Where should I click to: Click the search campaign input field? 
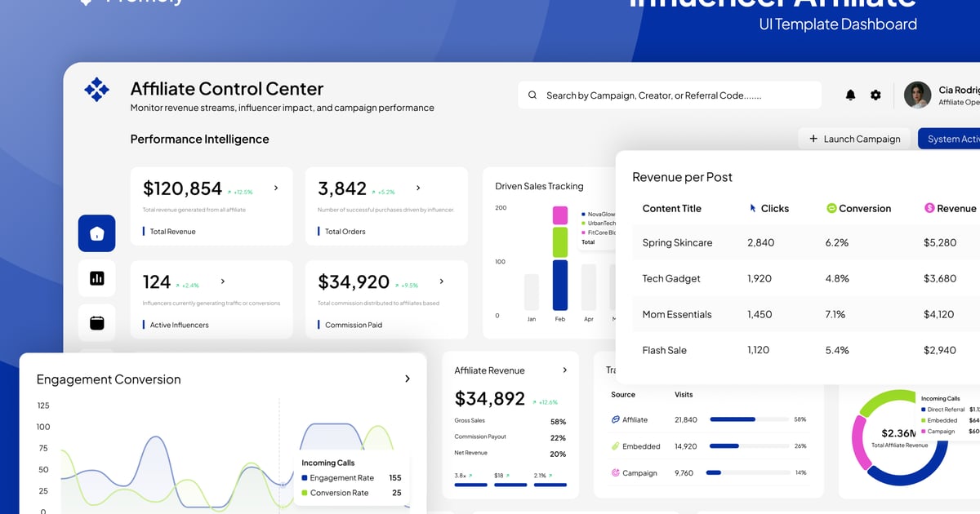tap(670, 95)
